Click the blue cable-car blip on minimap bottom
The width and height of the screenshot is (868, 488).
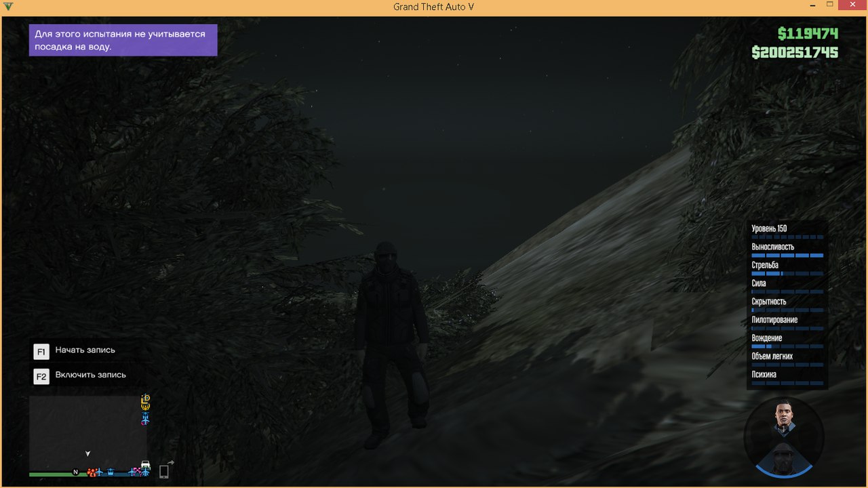111,472
